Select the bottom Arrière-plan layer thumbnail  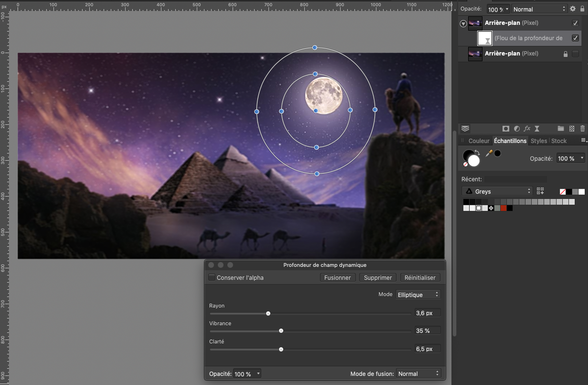click(x=475, y=54)
